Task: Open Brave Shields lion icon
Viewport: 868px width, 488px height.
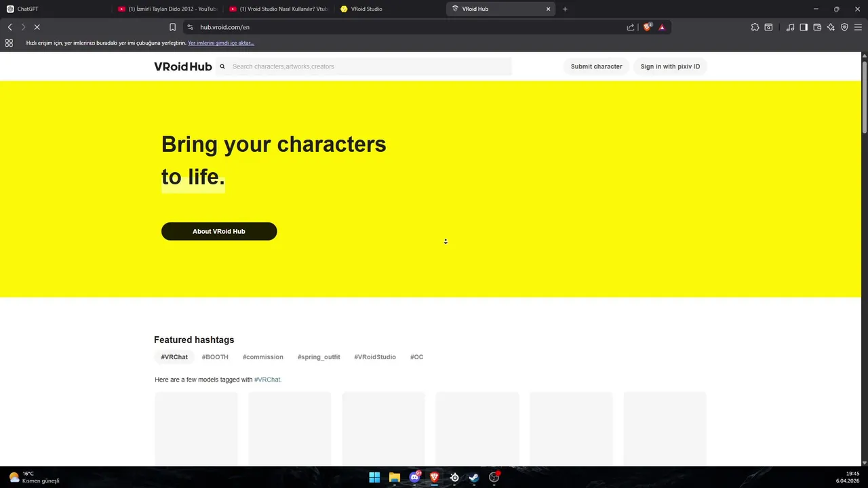Action: (648, 27)
